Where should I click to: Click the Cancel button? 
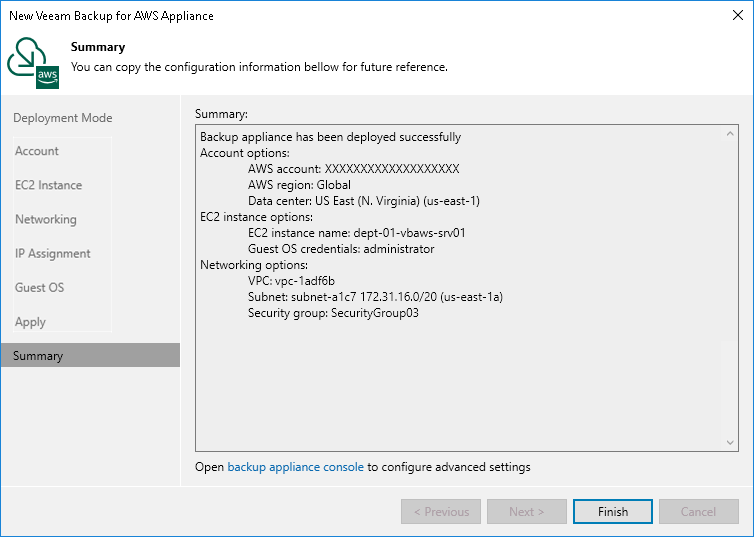pyautogui.click(x=698, y=512)
